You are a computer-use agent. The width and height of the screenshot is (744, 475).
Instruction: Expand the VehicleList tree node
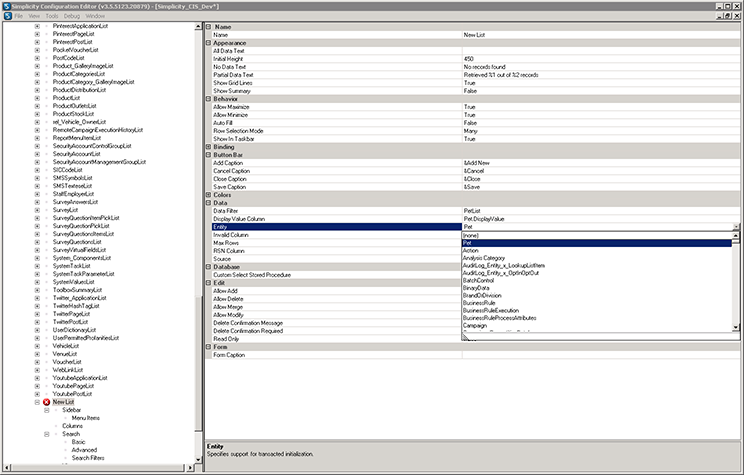tap(37, 346)
